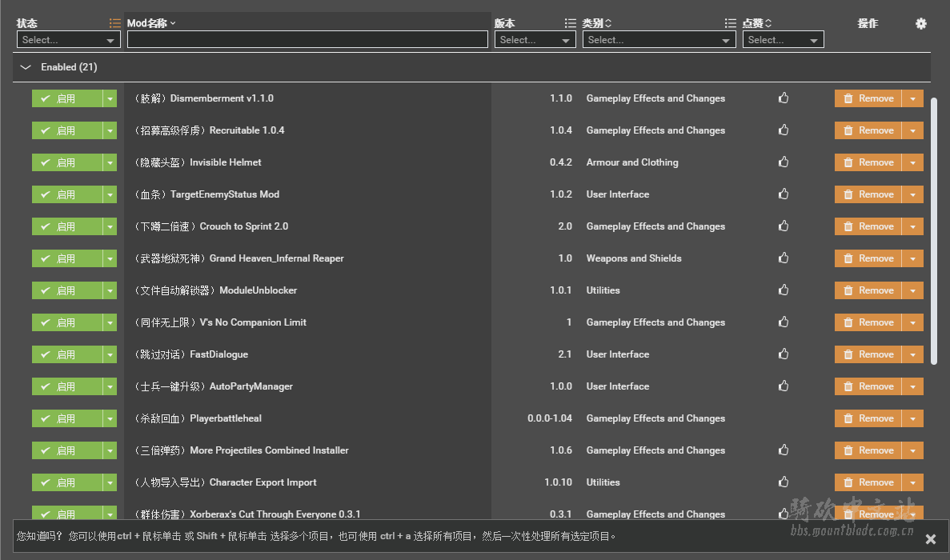Like the AutoPartyManager mod
Image resolution: width=950 pixels, height=560 pixels.
784,386
